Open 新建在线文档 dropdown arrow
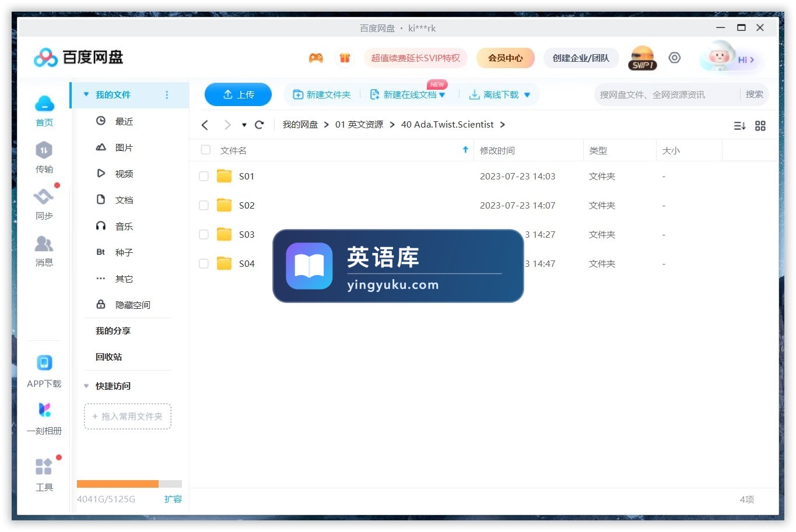This screenshot has height=532, width=796. (442, 95)
